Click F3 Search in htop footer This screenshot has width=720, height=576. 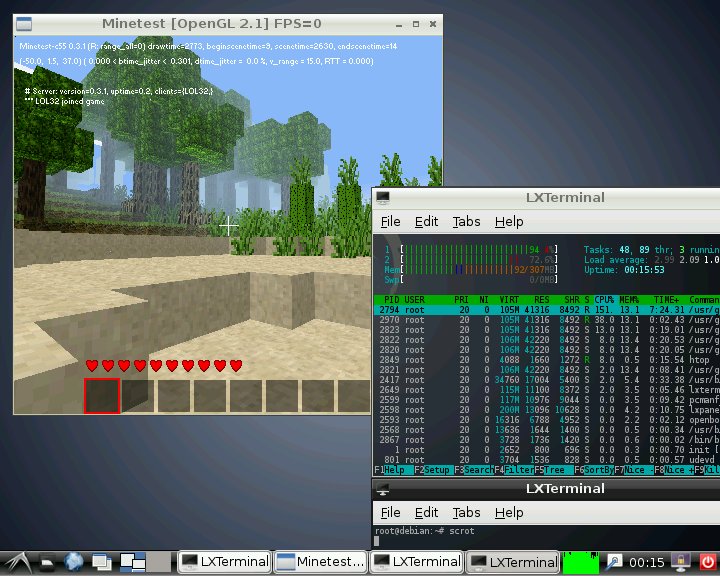[473, 470]
